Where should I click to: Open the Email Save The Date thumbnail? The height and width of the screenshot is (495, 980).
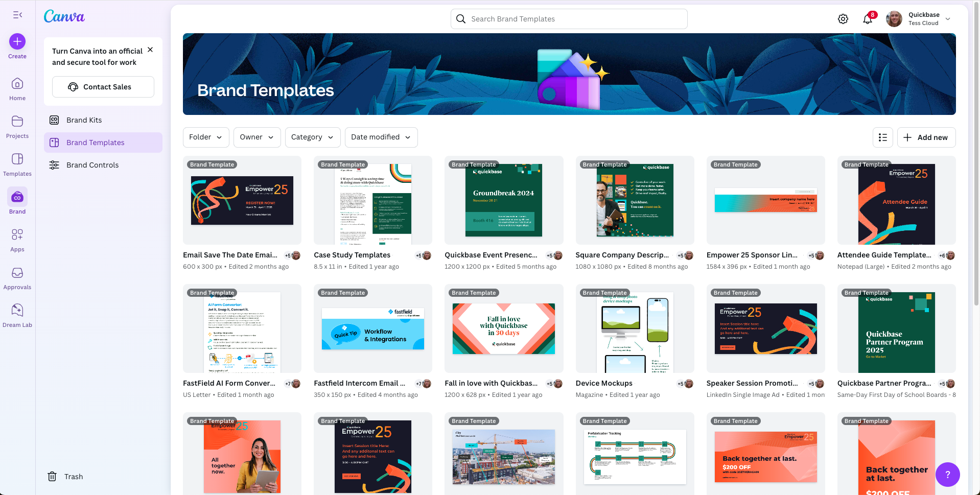pos(242,200)
